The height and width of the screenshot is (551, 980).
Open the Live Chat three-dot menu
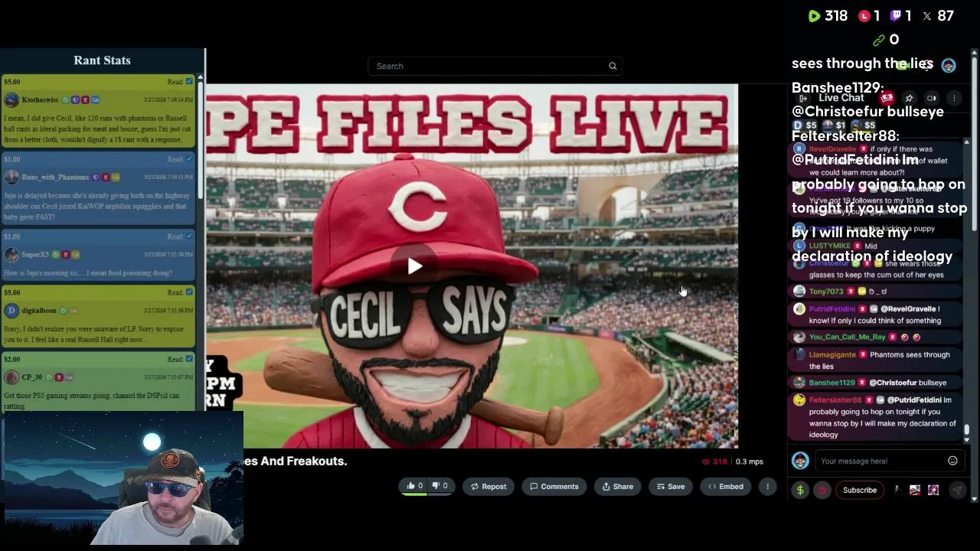click(x=954, y=98)
